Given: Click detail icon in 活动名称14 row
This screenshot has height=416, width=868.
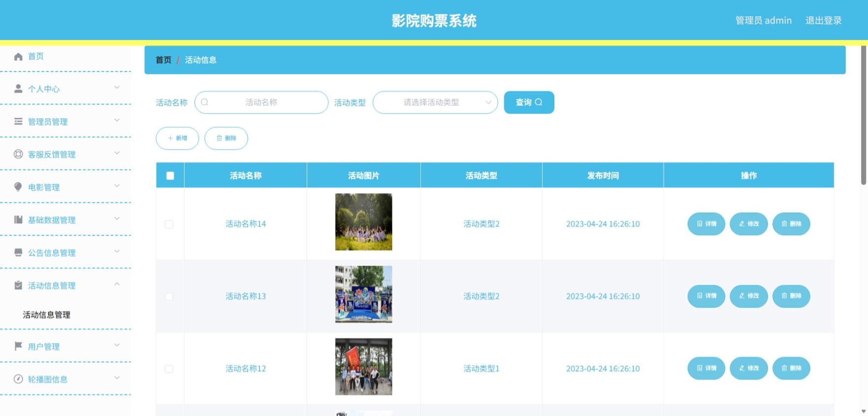Looking at the screenshot, I should click(700, 224).
